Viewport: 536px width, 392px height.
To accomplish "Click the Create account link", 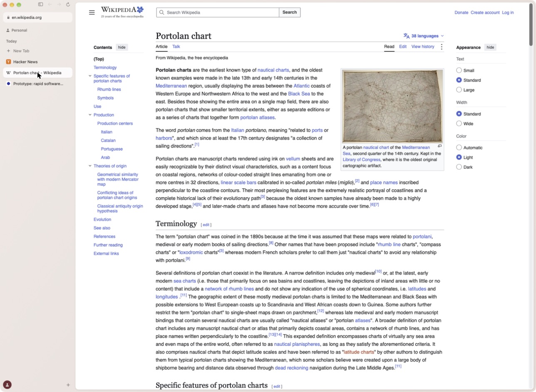I will tap(485, 12).
